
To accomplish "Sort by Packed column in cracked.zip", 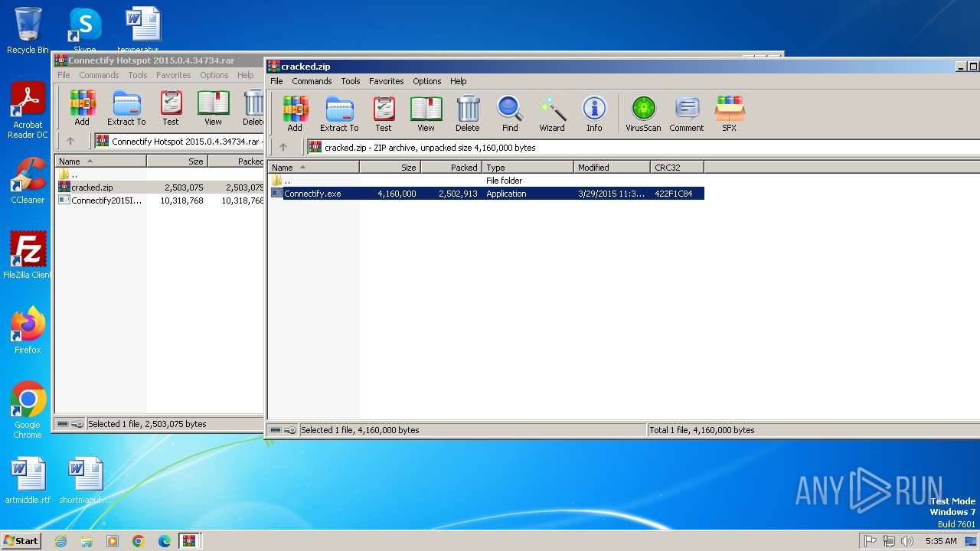I will pos(452,167).
